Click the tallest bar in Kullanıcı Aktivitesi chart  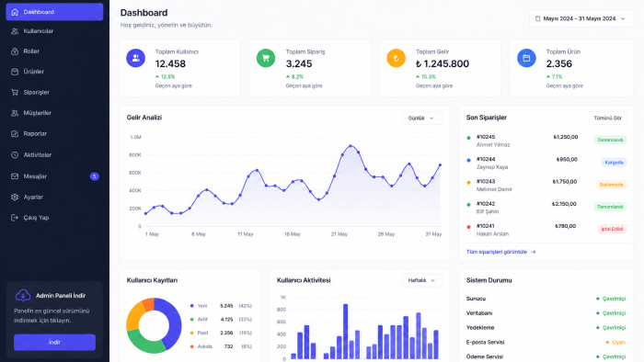click(345, 332)
